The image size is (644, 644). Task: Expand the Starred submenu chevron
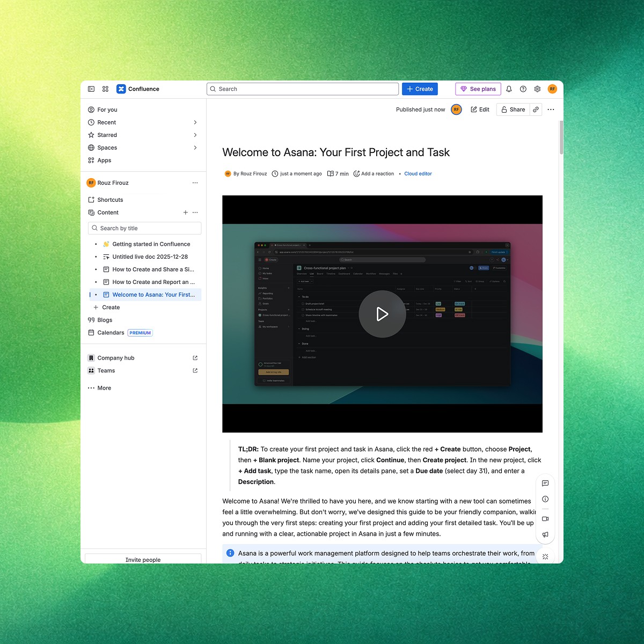click(x=195, y=135)
